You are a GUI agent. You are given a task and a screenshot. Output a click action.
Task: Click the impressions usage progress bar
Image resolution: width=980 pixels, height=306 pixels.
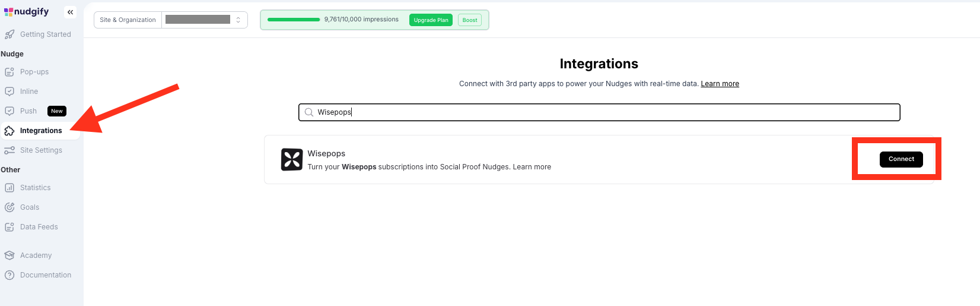(x=294, y=20)
